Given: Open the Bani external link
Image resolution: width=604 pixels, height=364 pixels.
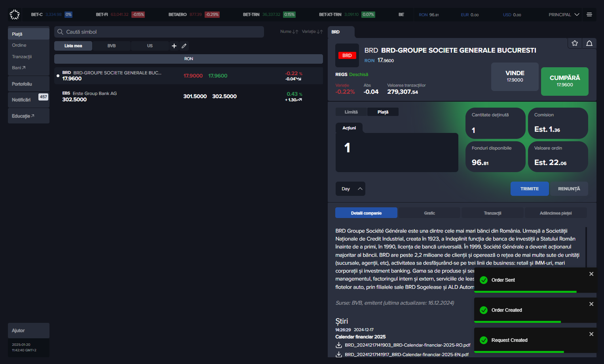Looking at the screenshot, I should point(28,68).
